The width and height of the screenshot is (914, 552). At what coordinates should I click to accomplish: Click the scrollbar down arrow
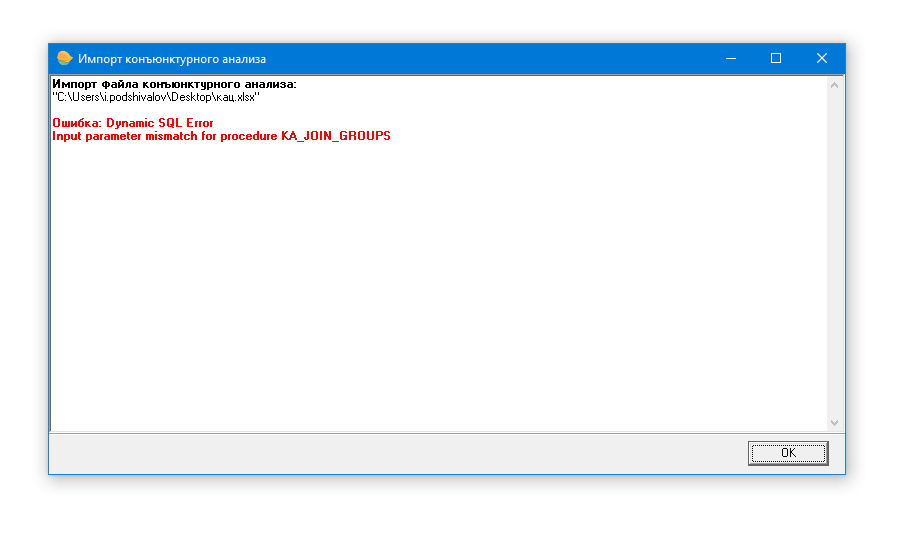(x=834, y=423)
